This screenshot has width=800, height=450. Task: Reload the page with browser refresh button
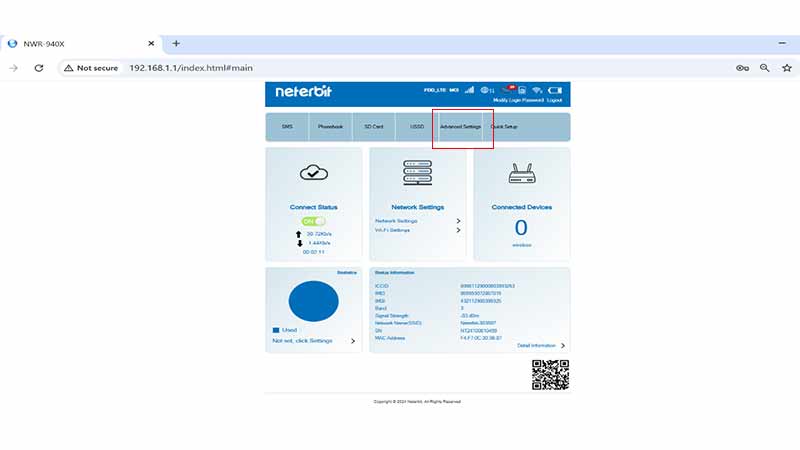(x=39, y=68)
